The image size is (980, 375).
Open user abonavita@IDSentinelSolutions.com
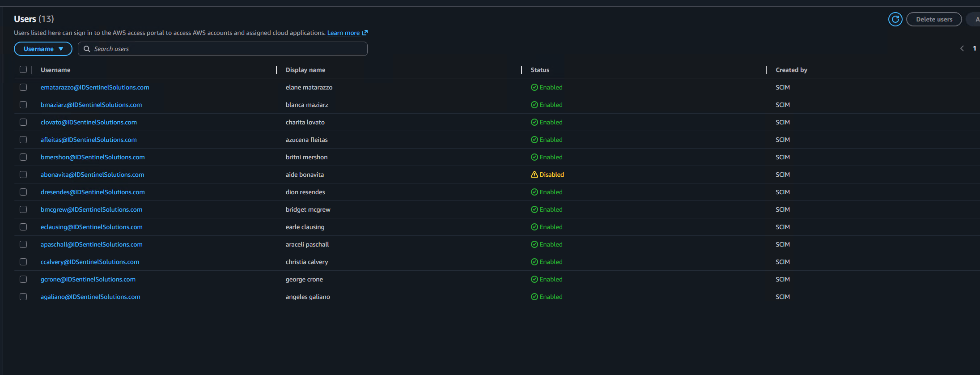pyautogui.click(x=92, y=175)
